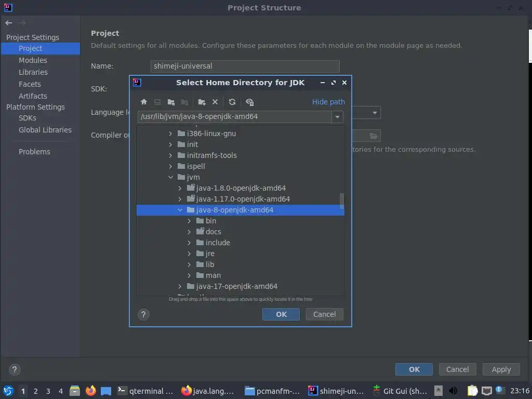
Task: Click OK in the Project Structure window
Action: tap(414, 369)
